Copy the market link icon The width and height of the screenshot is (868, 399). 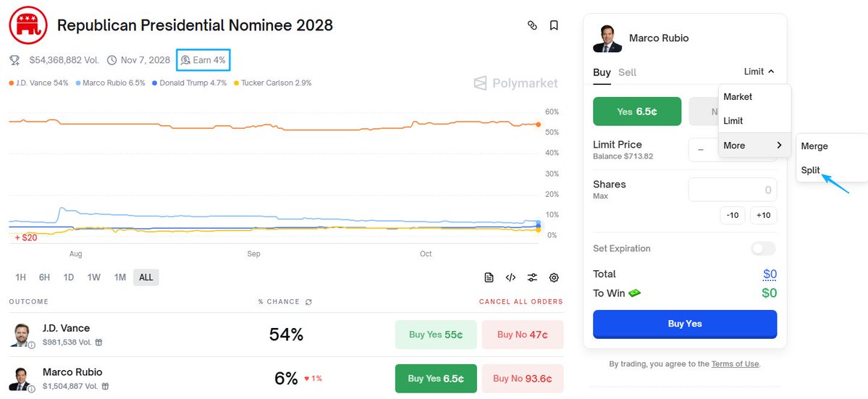click(532, 25)
